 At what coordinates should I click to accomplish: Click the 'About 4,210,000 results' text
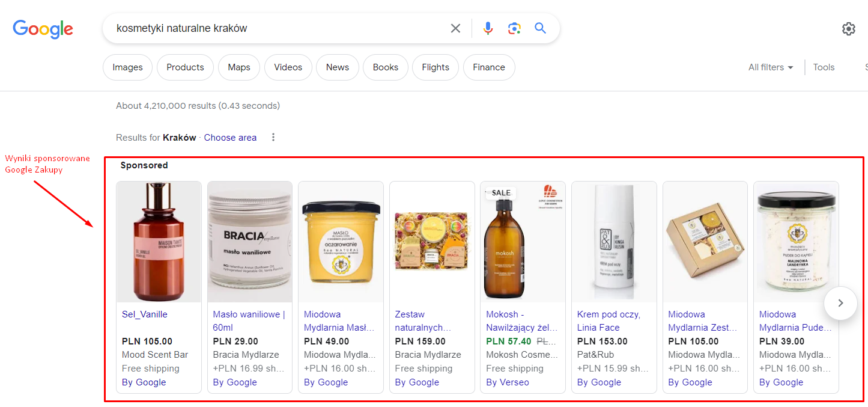click(198, 106)
